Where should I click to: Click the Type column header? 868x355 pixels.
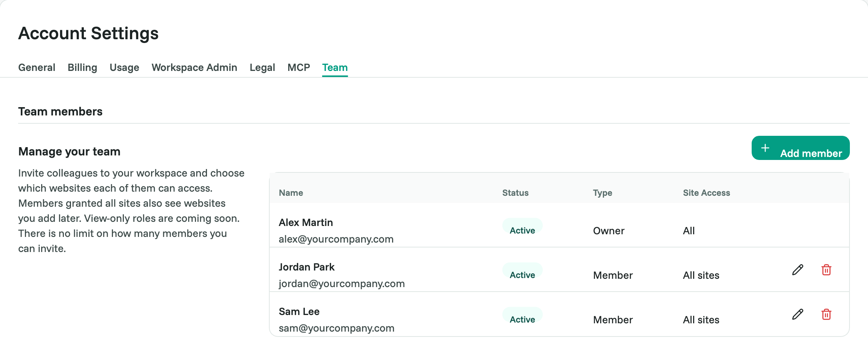602,193
